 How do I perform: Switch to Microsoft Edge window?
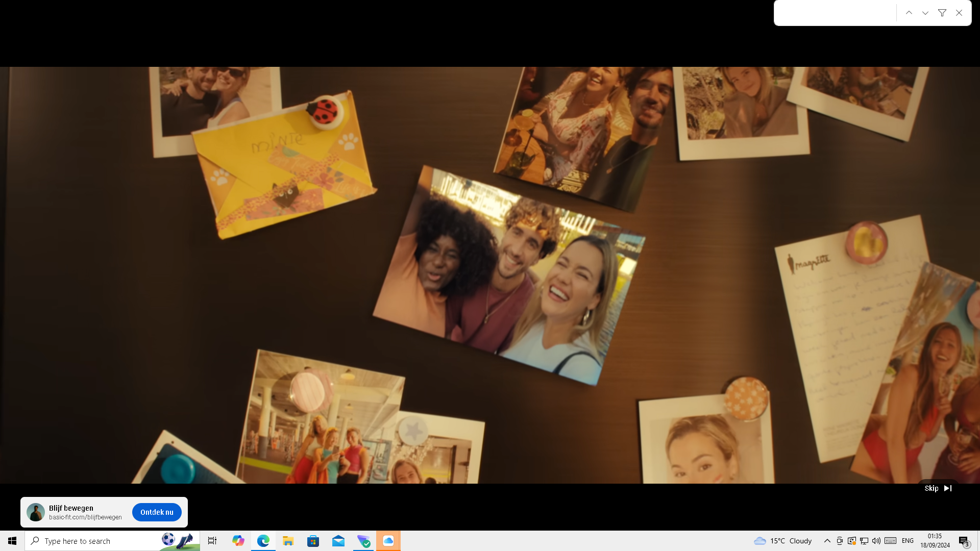[263, 541]
